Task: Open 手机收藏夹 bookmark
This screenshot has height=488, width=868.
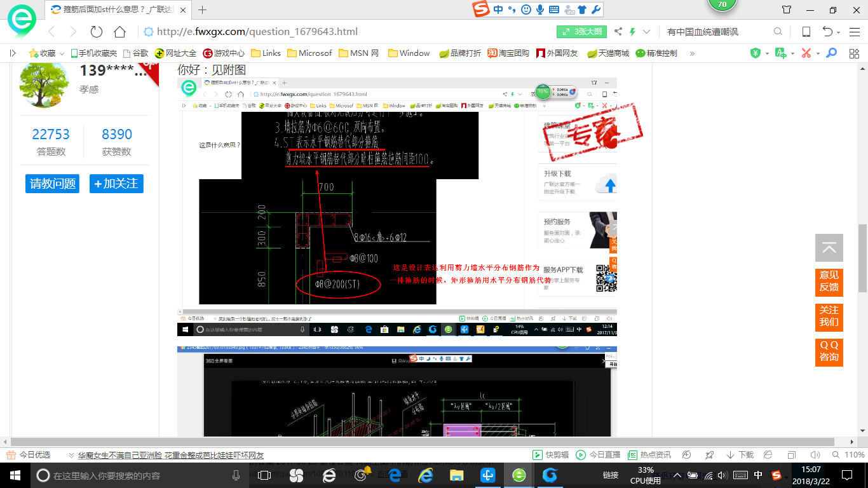Action: tap(94, 53)
